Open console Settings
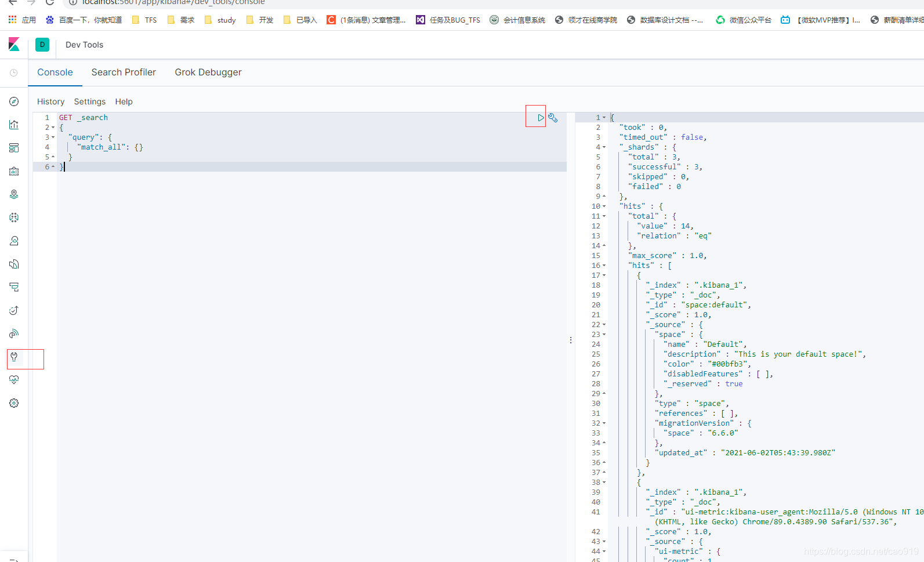924x562 pixels. (x=90, y=101)
